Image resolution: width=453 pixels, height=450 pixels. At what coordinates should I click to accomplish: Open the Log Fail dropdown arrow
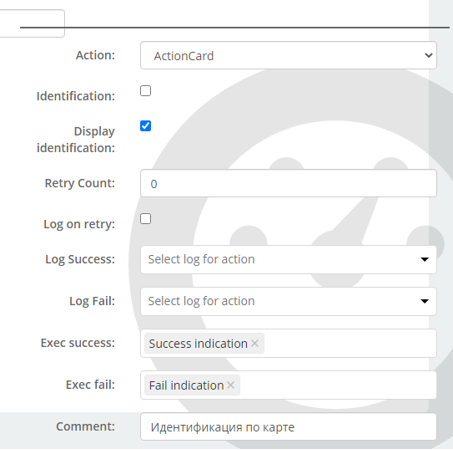pos(424,301)
